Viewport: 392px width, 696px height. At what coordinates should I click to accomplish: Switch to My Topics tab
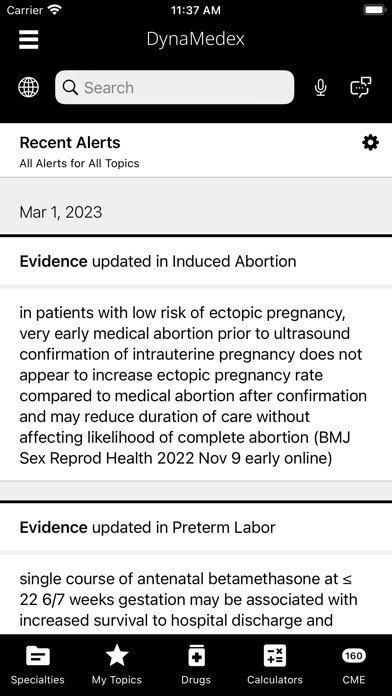pyautogui.click(x=117, y=664)
